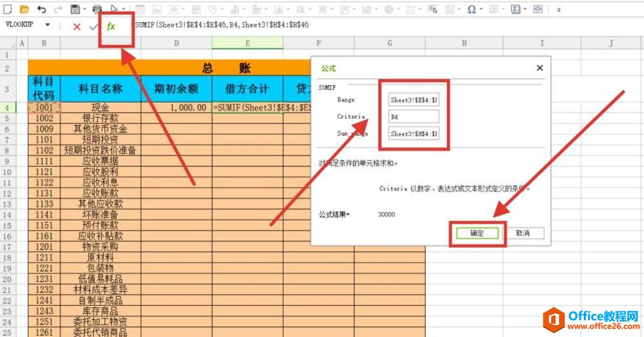The height and width of the screenshot is (337, 644).
Task: Insert a special symbol with the Omega icon
Action: click(x=472, y=9)
